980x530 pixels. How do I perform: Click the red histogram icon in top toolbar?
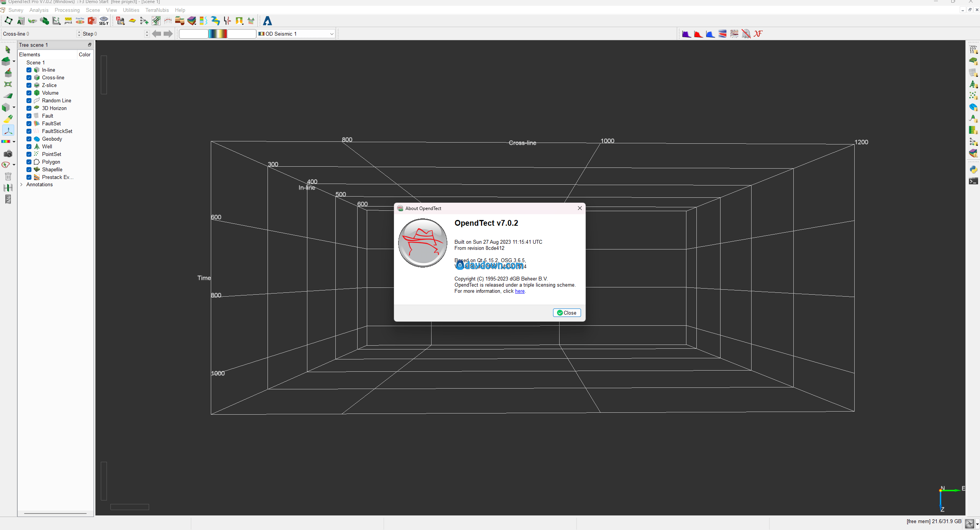coord(698,34)
